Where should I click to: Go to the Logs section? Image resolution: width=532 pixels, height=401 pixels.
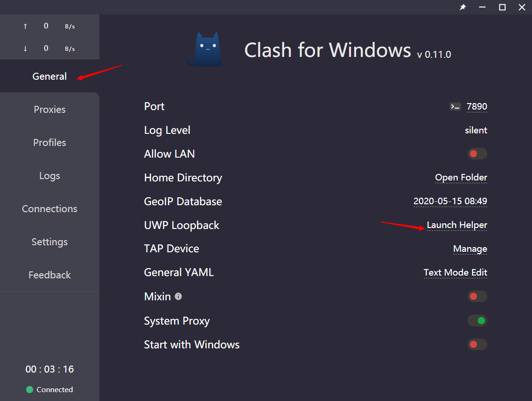[49, 176]
